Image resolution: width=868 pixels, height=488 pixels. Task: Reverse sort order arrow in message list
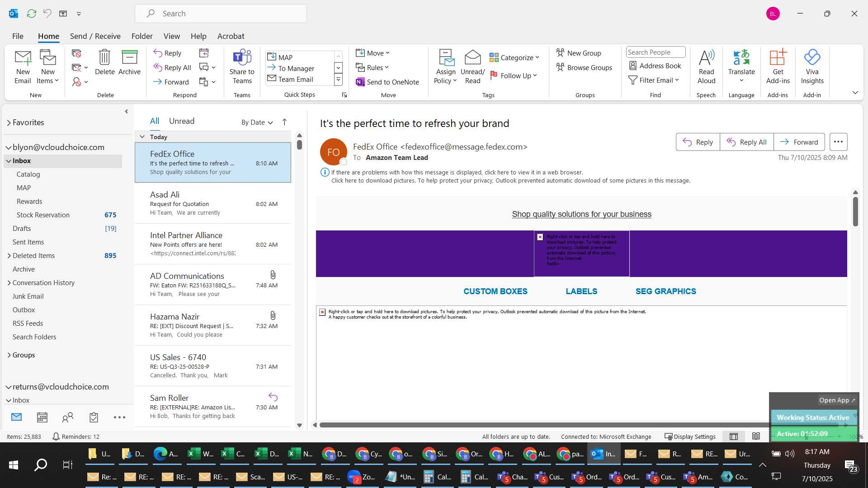tap(284, 122)
